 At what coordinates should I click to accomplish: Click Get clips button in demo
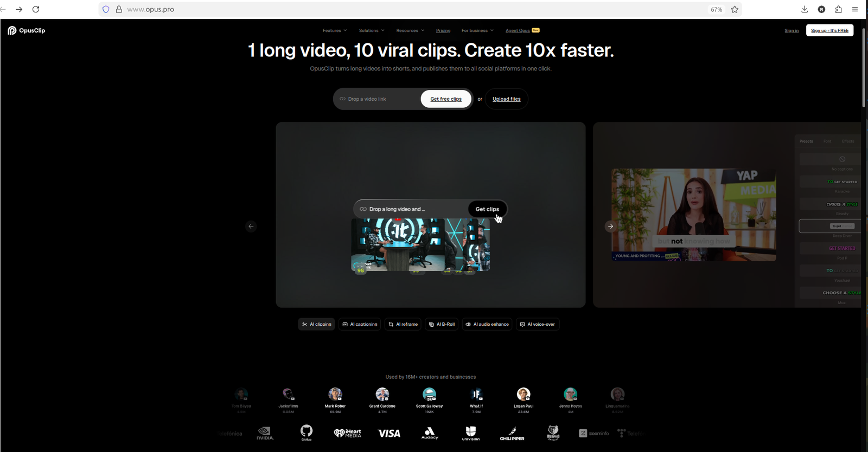click(x=487, y=209)
